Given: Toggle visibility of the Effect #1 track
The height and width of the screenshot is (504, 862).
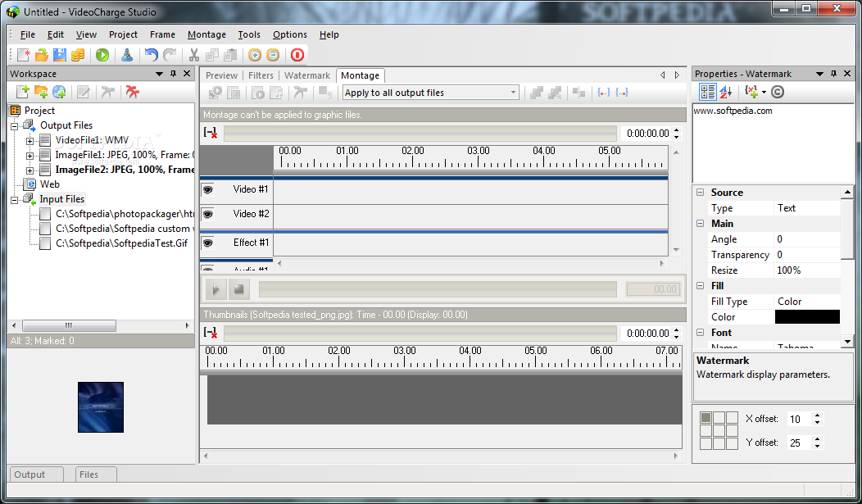Looking at the screenshot, I should pos(208,243).
